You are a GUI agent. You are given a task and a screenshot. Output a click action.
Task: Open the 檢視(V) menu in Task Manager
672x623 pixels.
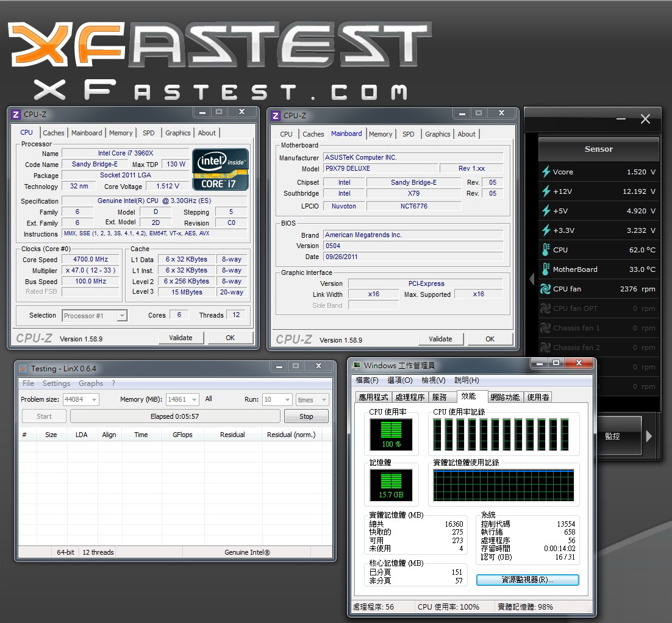pyautogui.click(x=434, y=380)
